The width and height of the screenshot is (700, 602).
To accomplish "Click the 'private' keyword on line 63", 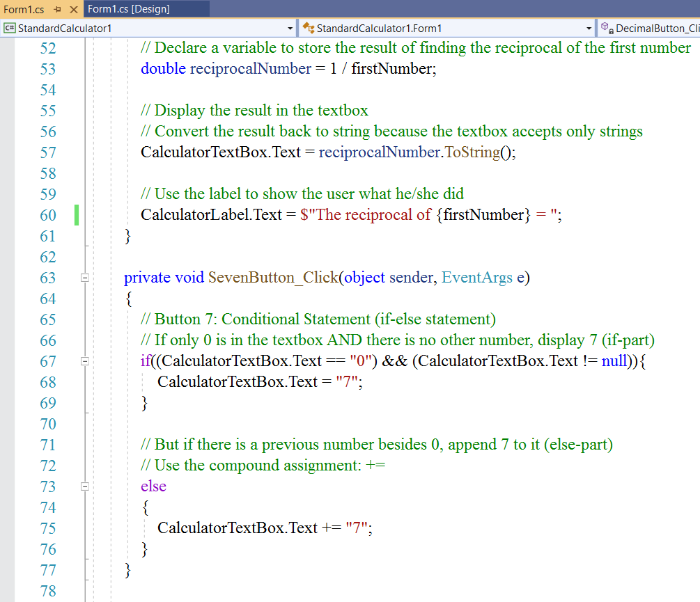I will [x=148, y=278].
